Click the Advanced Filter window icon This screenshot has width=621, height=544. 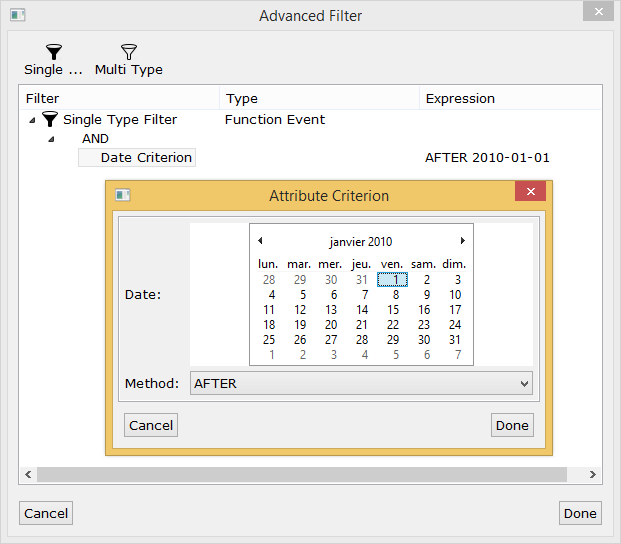click(x=17, y=15)
